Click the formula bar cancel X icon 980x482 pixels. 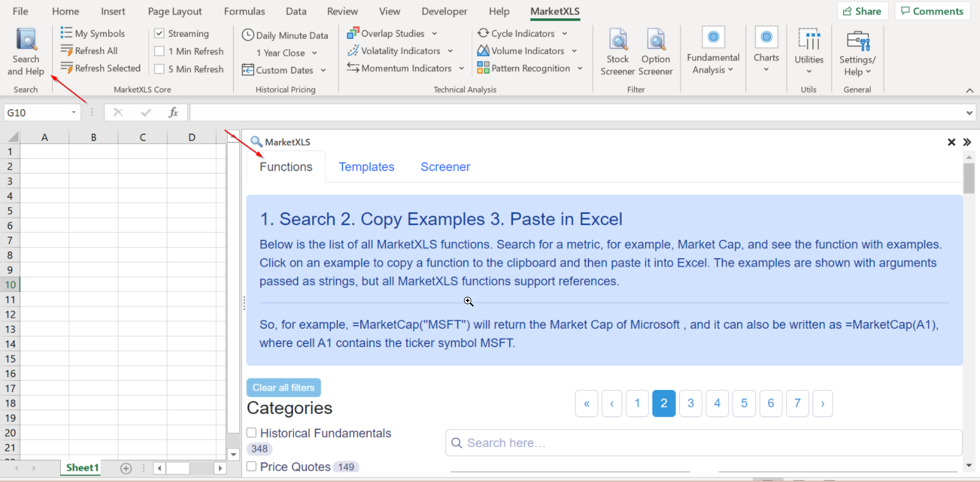pos(118,113)
